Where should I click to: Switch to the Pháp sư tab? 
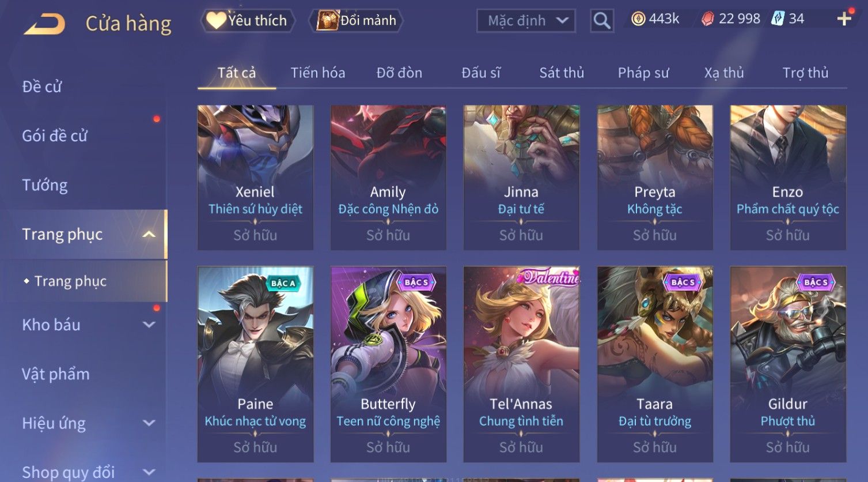point(643,73)
